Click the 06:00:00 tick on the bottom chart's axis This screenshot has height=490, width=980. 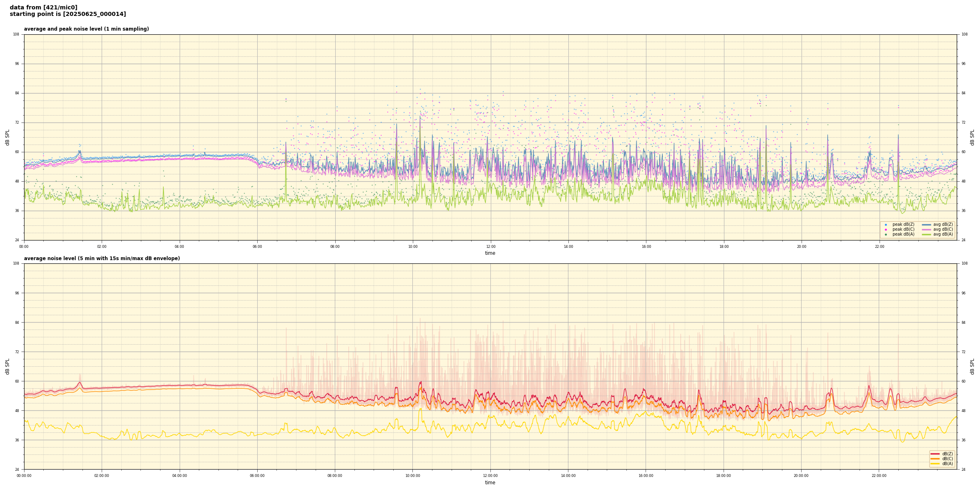pos(257,476)
